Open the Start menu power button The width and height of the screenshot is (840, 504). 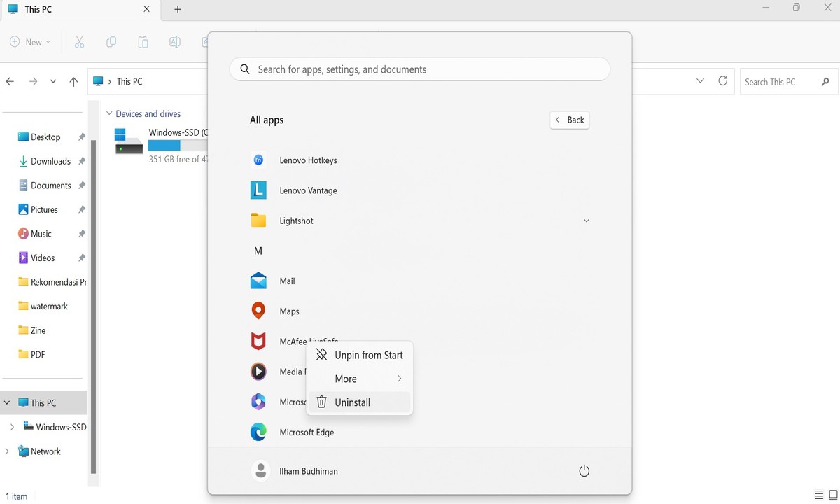584,471
